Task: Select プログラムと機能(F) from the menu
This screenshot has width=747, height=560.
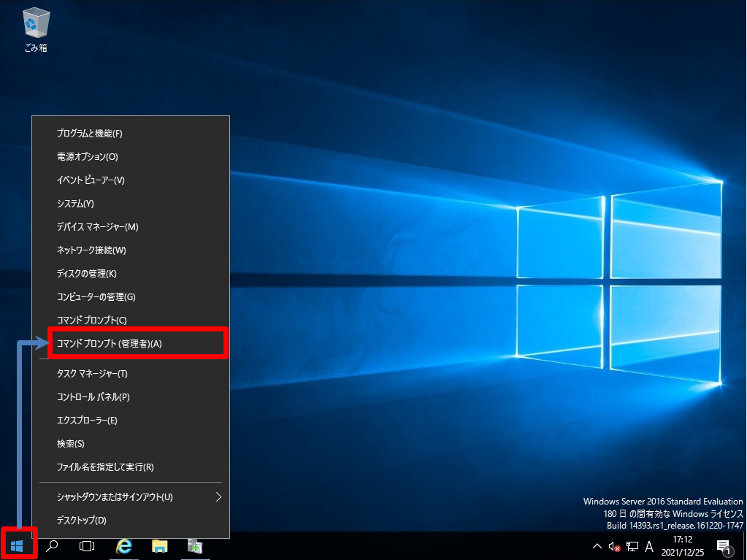Action: [131, 134]
